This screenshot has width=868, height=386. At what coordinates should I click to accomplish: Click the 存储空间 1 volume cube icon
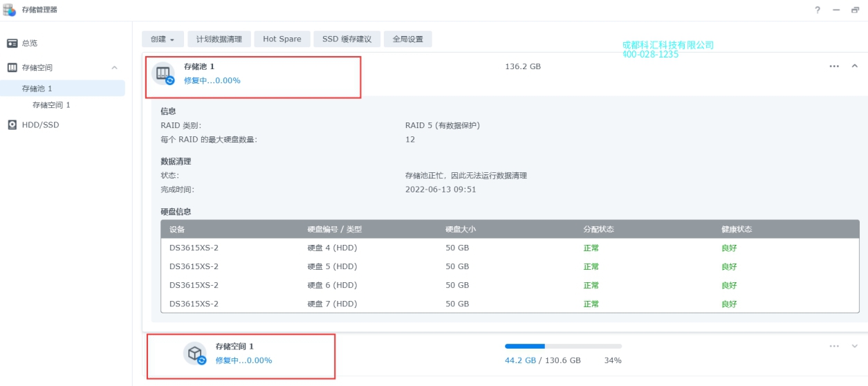coord(195,353)
